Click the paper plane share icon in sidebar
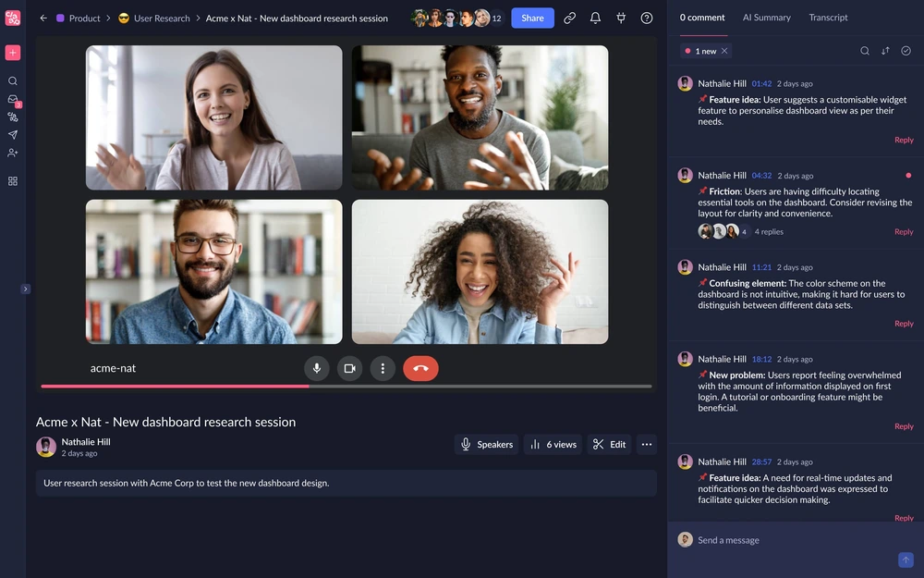Image resolution: width=924 pixels, height=578 pixels. [12, 134]
